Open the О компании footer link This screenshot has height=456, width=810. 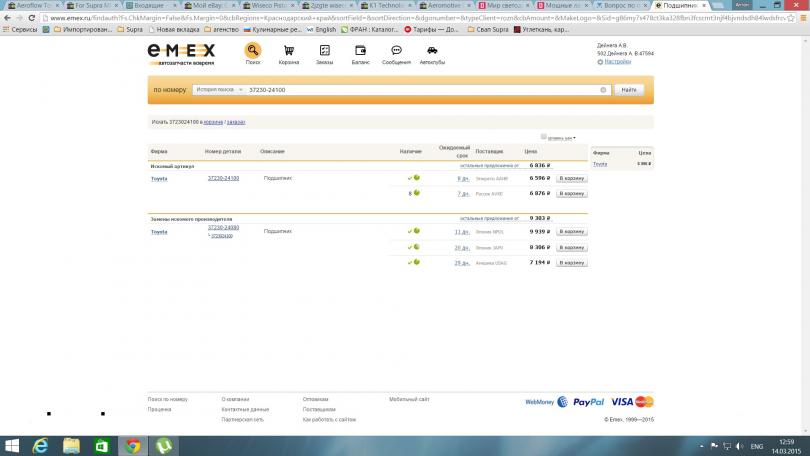(235, 399)
